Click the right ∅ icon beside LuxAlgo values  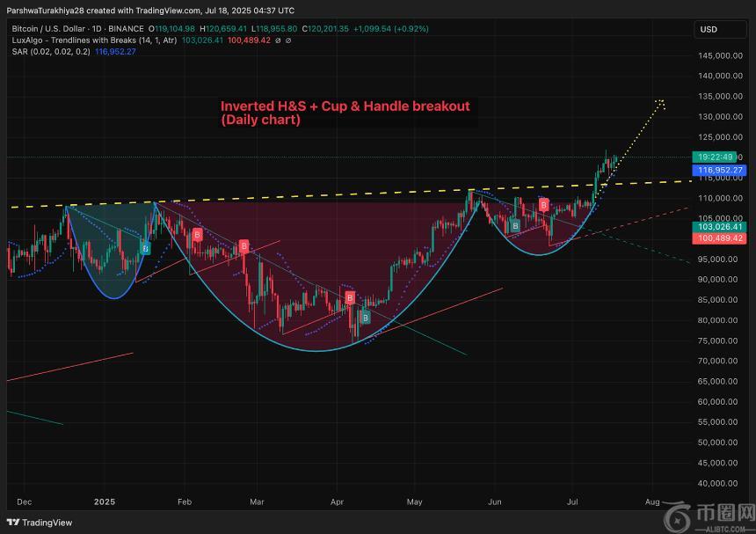pos(289,40)
